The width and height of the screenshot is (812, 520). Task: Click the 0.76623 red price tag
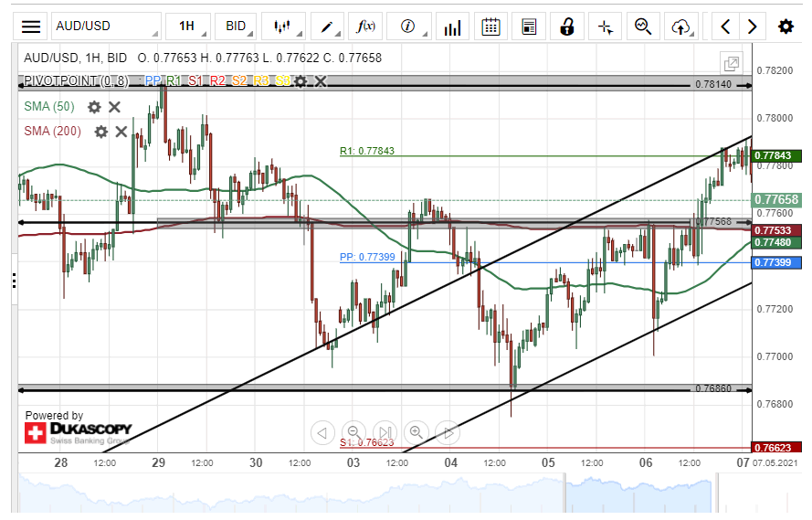[776, 448]
